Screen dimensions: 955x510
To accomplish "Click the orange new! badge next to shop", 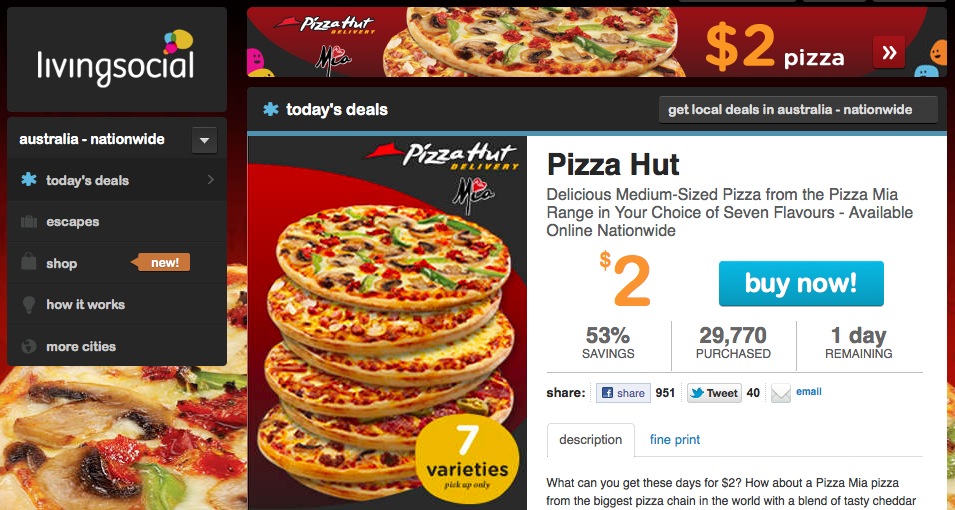I will tap(161, 263).
